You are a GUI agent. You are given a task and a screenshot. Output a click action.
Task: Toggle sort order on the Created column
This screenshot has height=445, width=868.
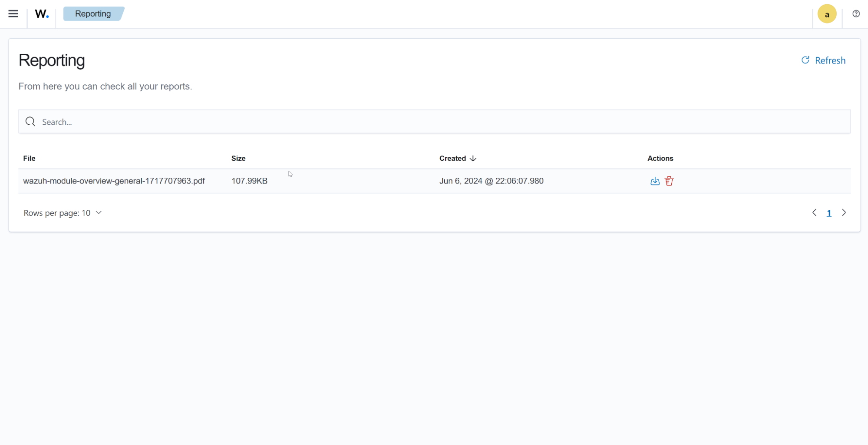click(x=457, y=158)
